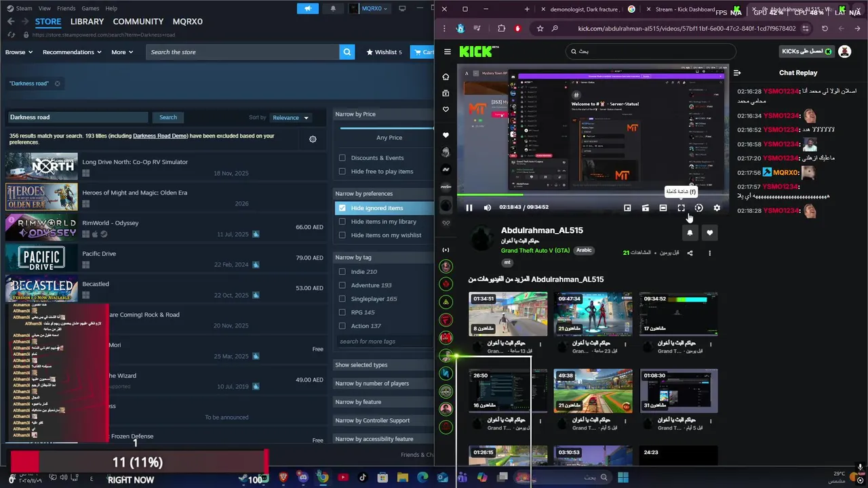Go to Kick home via sidebar icon
Image resolution: width=868 pixels, height=488 pixels.
coord(446,77)
